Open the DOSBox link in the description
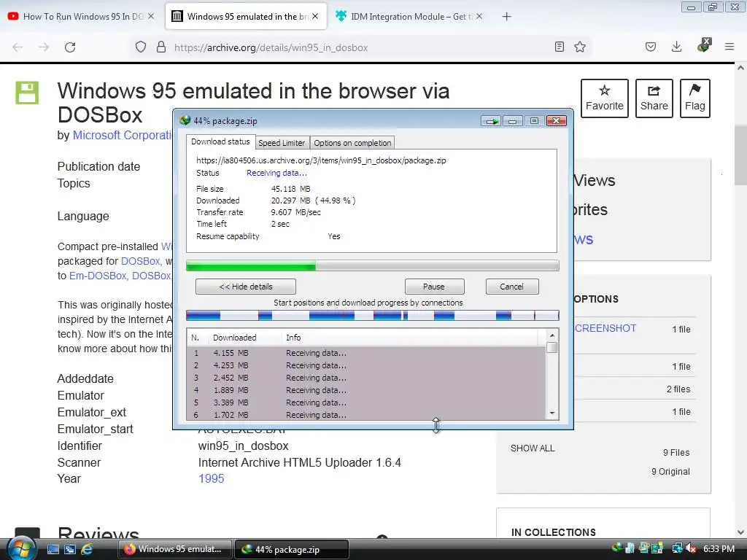 (141, 261)
